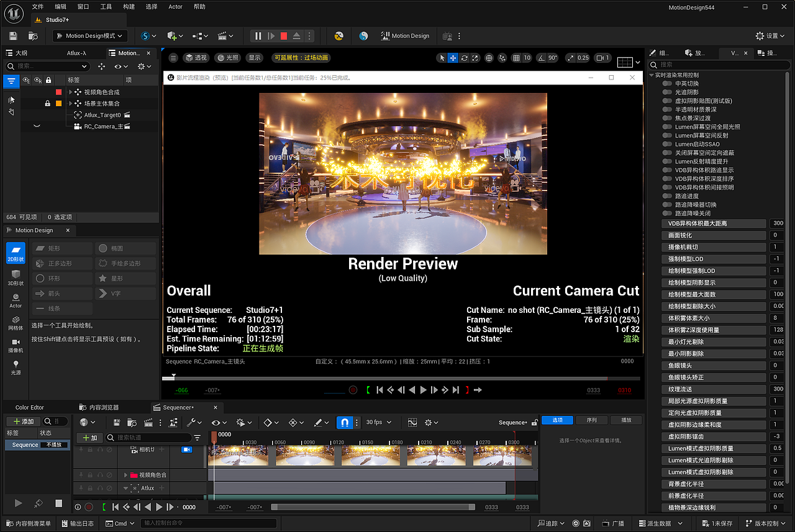Switch to the Color Editor tab
Screen dimensions: 795x532
click(30, 407)
